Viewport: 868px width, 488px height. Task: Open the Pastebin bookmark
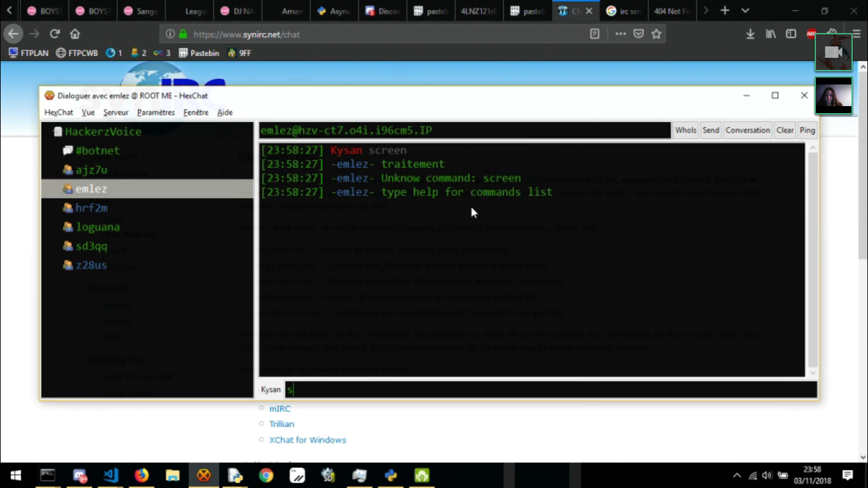tap(199, 53)
